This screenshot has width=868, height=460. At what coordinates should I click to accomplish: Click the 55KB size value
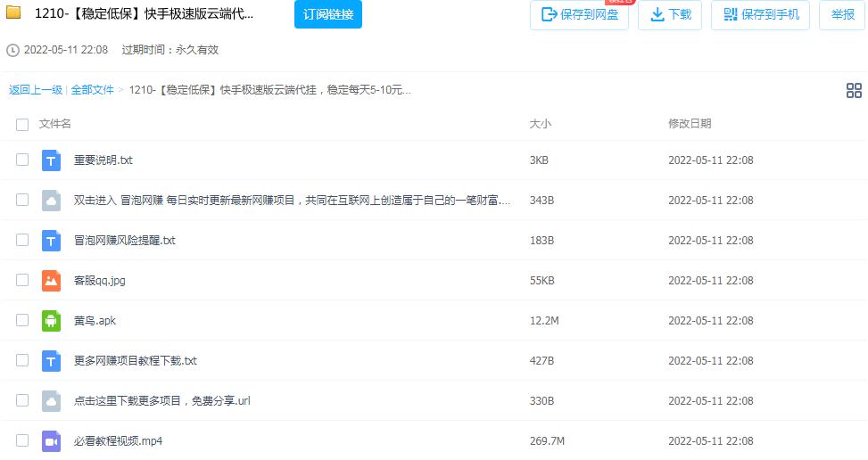(542, 281)
